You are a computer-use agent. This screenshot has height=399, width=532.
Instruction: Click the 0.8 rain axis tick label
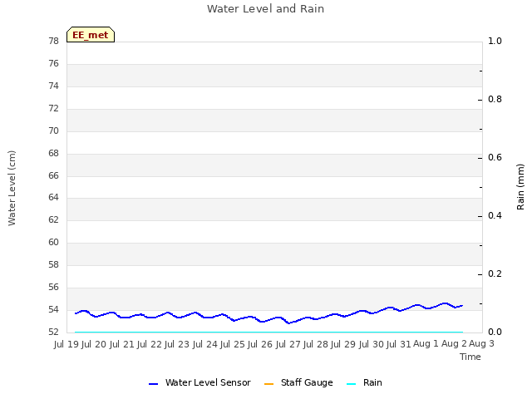495,99
